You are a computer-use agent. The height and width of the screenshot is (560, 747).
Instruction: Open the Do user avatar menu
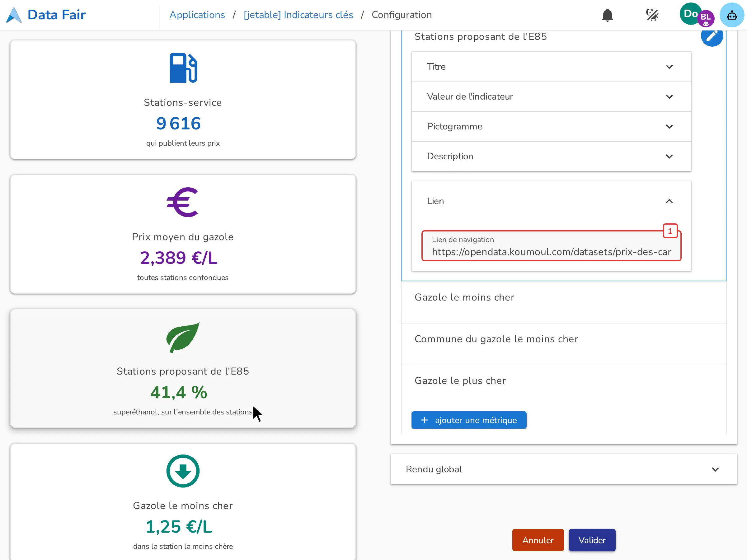point(690,14)
